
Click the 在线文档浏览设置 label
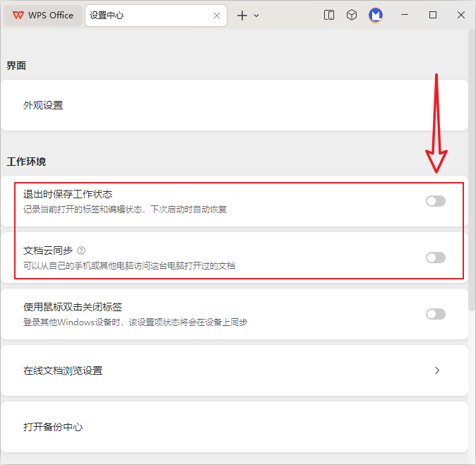pos(63,370)
